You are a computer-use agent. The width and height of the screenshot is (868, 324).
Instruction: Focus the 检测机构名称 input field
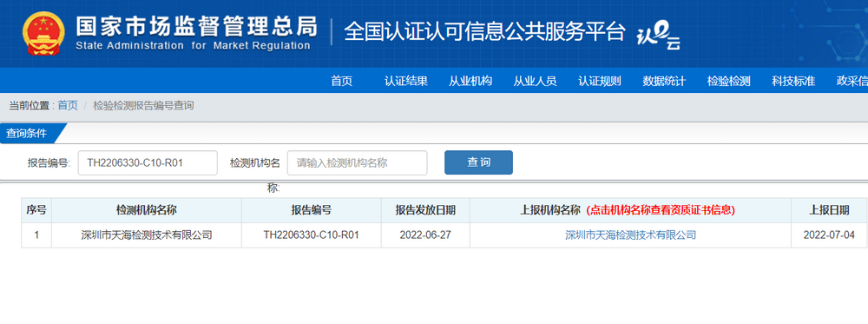(x=357, y=162)
